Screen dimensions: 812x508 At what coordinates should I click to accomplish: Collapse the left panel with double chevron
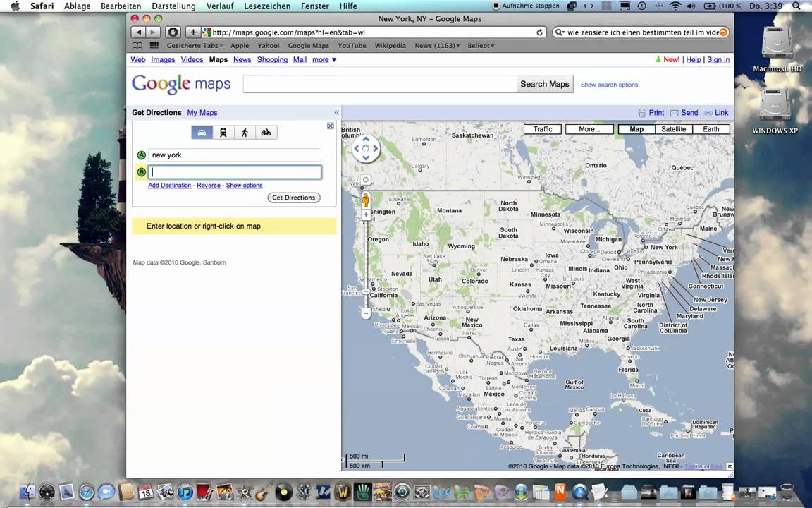pyautogui.click(x=337, y=112)
